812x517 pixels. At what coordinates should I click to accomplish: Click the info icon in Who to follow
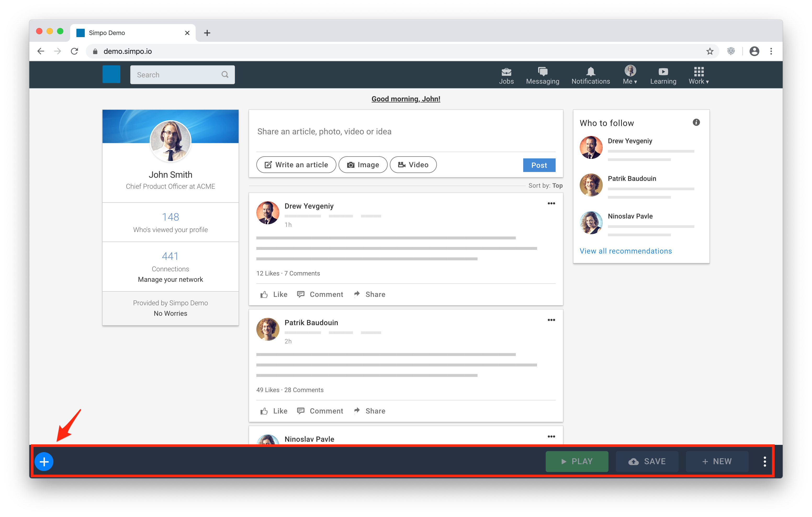tap(696, 122)
